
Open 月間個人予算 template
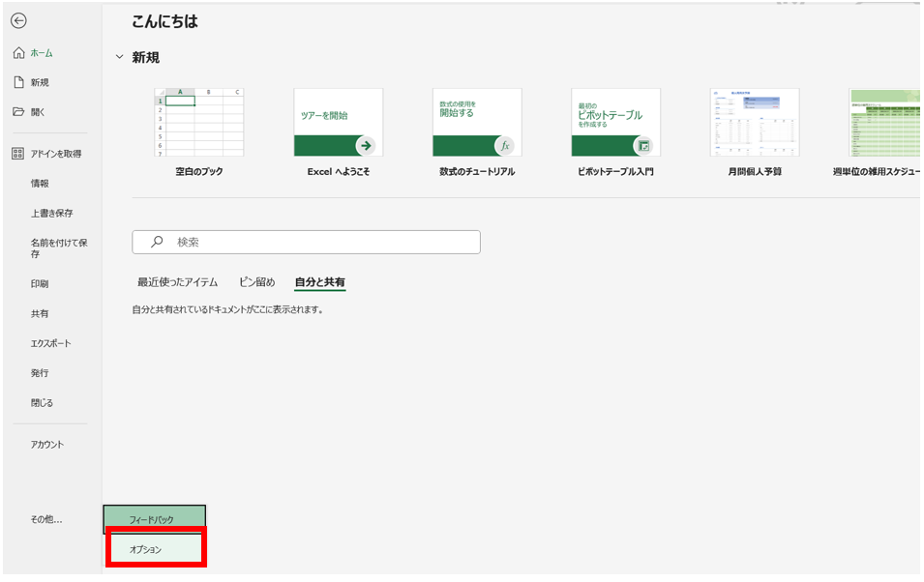coord(755,132)
